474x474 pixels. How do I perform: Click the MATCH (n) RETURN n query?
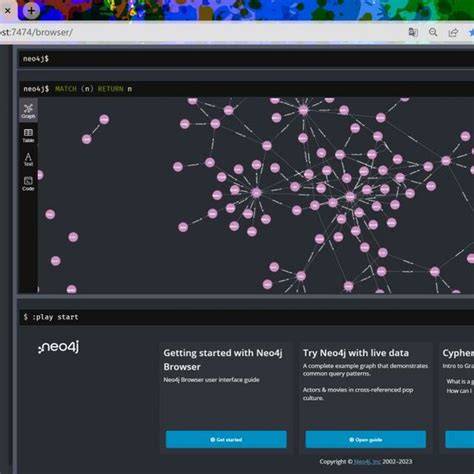pyautogui.click(x=93, y=89)
